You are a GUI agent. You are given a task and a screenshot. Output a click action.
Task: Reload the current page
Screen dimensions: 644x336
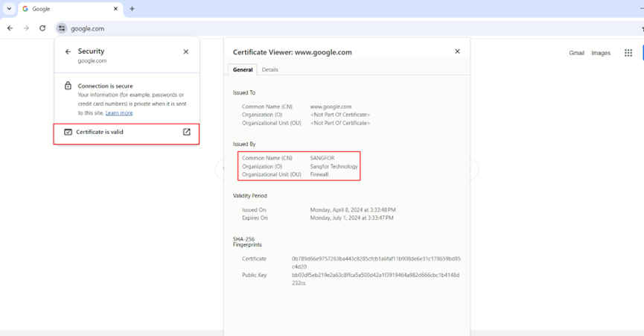pos(42,28)
